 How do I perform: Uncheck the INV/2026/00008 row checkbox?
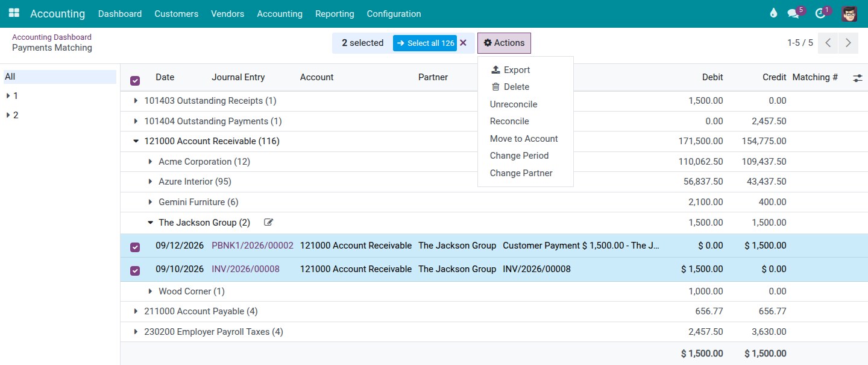coord(135,271)
